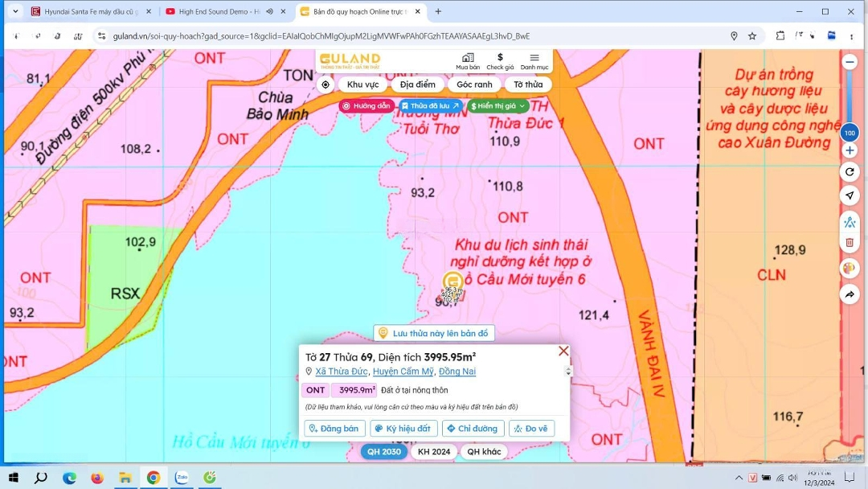Click the share arrow icon on the map
Screen dimensions: 868x489
tap(850, 295)
